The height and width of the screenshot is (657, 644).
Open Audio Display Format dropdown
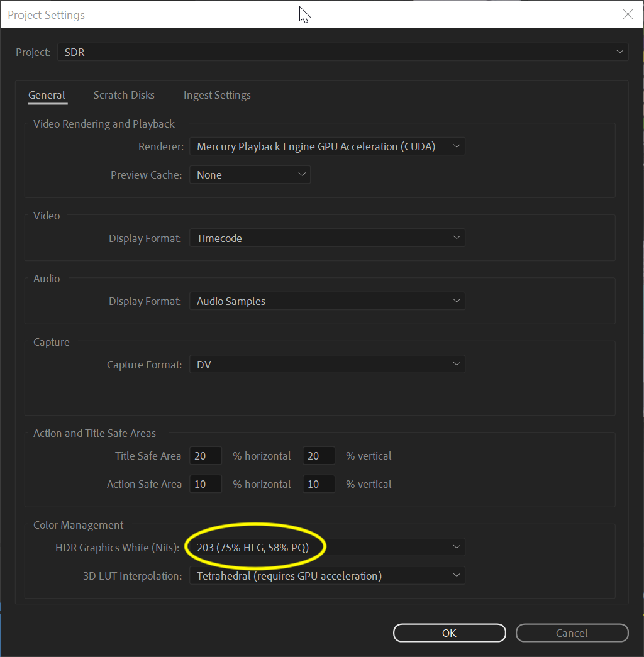point(327,301)
